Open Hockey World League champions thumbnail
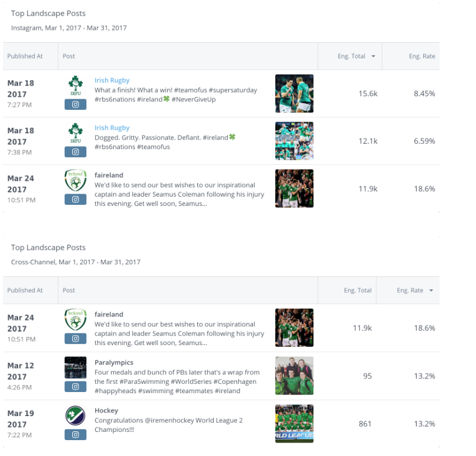This screenshot has height=456, width=476. pyautogui.click(x=294, y=424)
